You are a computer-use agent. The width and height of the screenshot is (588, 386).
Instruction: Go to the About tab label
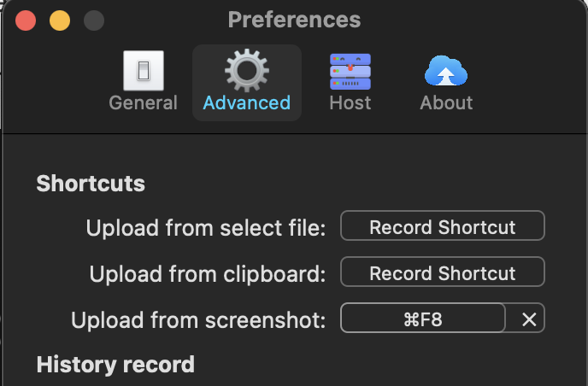446,103
